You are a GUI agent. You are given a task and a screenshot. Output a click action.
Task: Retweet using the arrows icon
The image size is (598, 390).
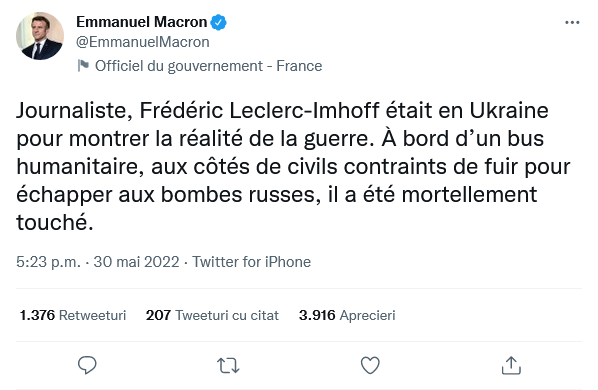pyautogui.click(x=228, y=365)
